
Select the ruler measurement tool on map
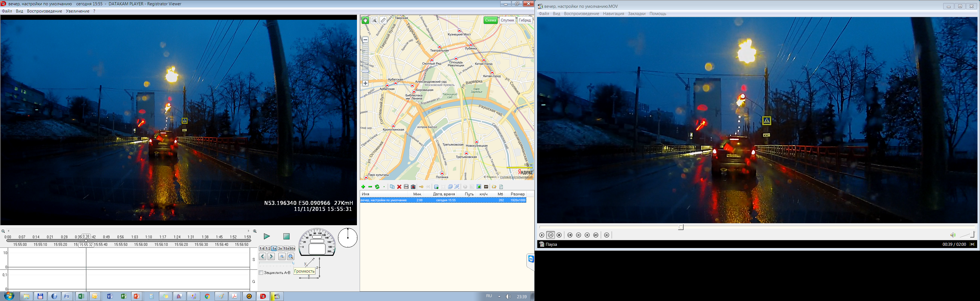383,20
